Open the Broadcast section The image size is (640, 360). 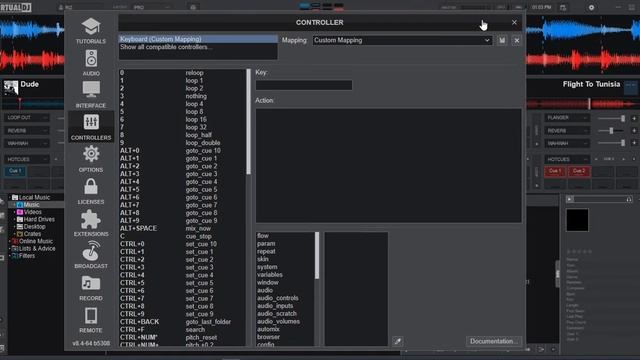pyautogui.click(x=91, y=255)
